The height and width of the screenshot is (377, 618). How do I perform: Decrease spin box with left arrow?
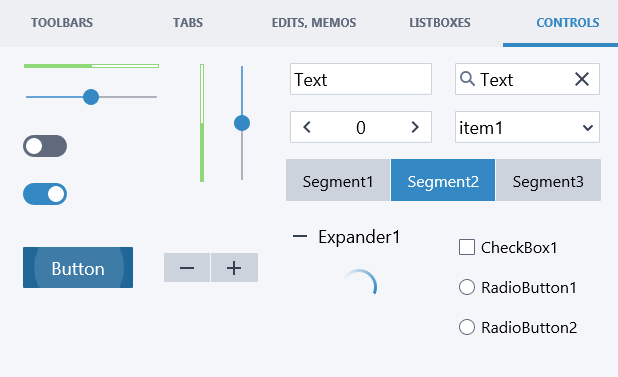[307, 127]
